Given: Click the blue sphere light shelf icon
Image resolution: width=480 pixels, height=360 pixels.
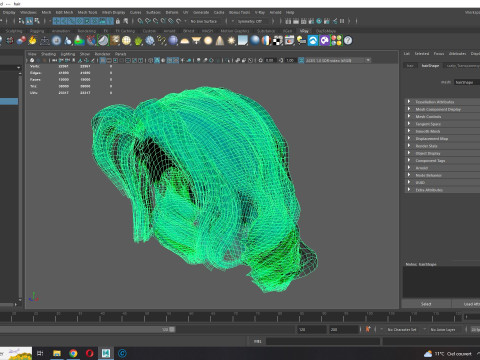Looking at the screenshot, I should pyautogui.click(x=173, y=41).
